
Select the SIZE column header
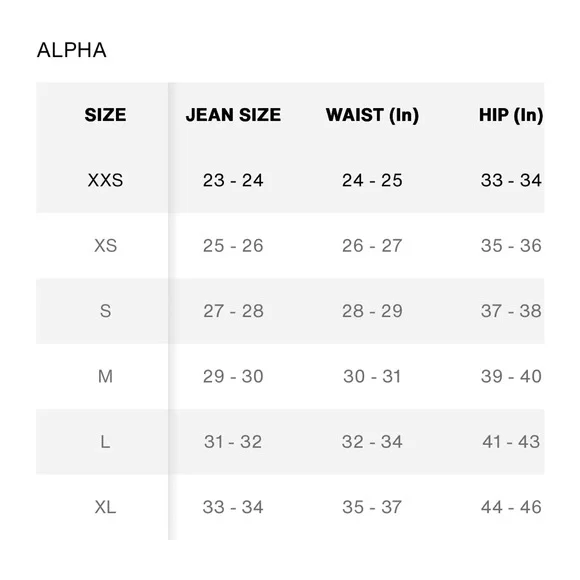pos(105,115)
